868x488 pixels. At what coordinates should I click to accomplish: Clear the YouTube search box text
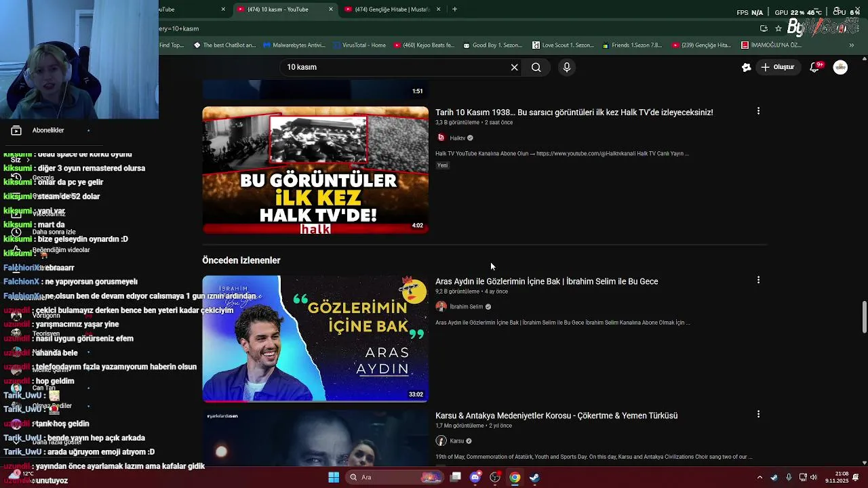click(x=514, y=67)
